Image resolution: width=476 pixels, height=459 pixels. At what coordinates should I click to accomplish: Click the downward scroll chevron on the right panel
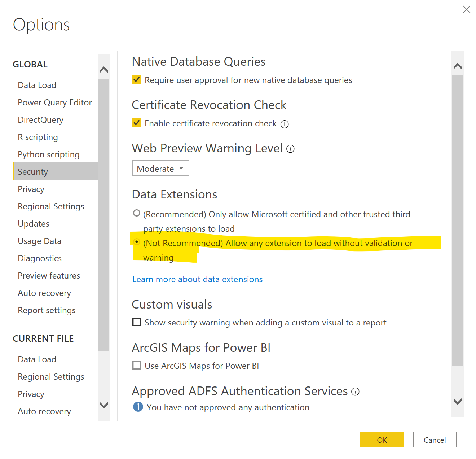[x=457, y=401]
